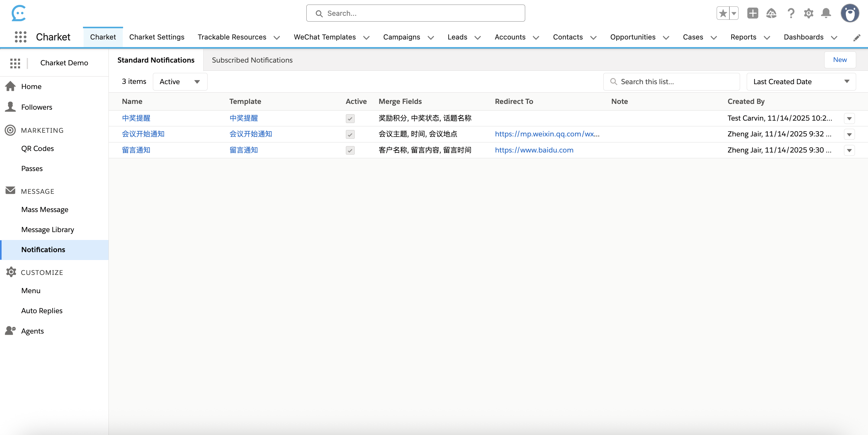Open the global add actions plus icon
This screenshot has width=868, height=435.
[x=753, y=13]
